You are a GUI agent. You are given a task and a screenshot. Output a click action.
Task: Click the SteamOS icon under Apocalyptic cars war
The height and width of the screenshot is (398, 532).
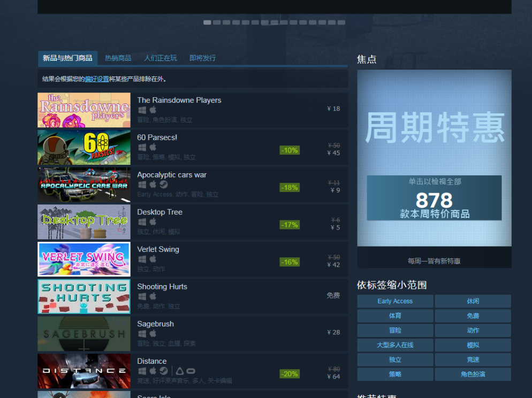click(x=164, y=185)
